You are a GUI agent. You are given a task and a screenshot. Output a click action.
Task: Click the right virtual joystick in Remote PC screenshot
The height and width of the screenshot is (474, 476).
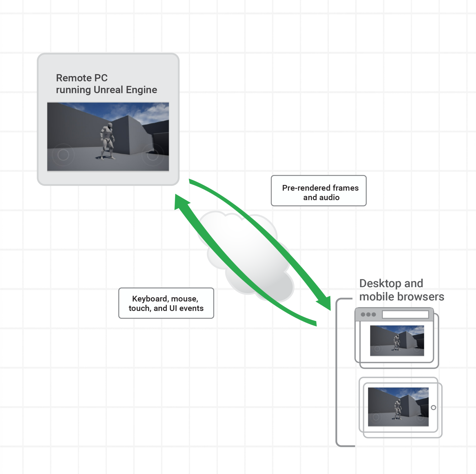pos(153,155)
